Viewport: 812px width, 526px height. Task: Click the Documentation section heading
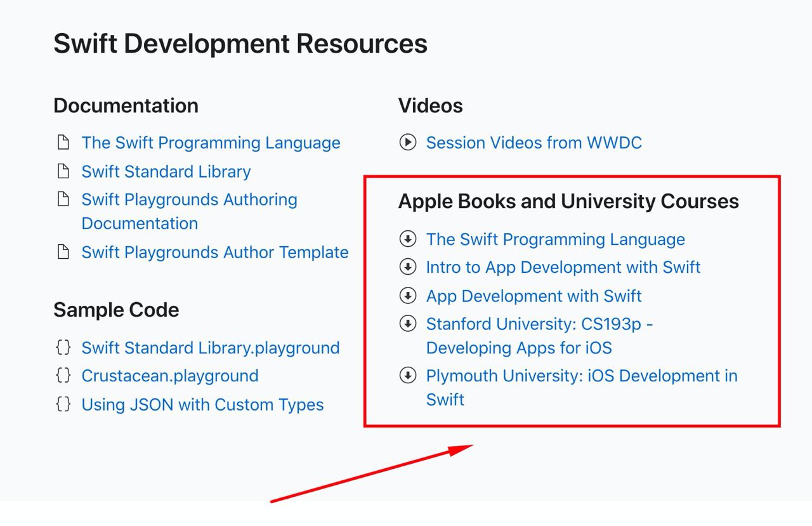click(126, 105)
